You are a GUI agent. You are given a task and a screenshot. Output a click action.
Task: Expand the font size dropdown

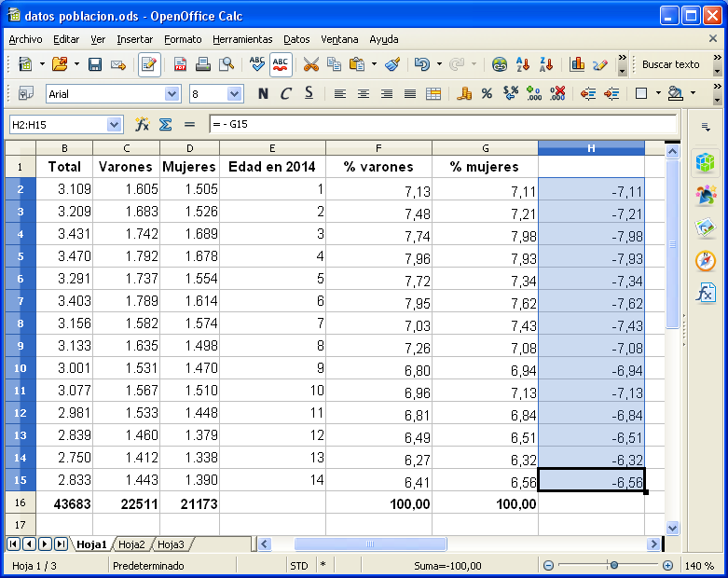pos(235,93)
